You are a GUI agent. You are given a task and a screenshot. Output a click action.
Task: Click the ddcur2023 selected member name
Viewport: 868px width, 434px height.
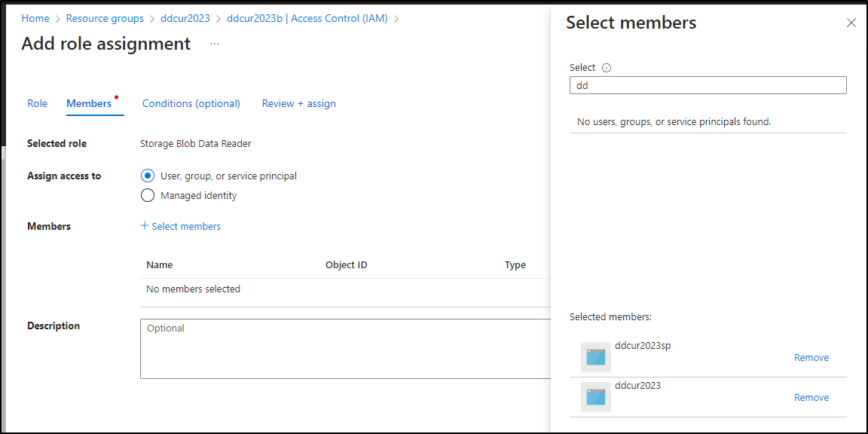[637, 385]
